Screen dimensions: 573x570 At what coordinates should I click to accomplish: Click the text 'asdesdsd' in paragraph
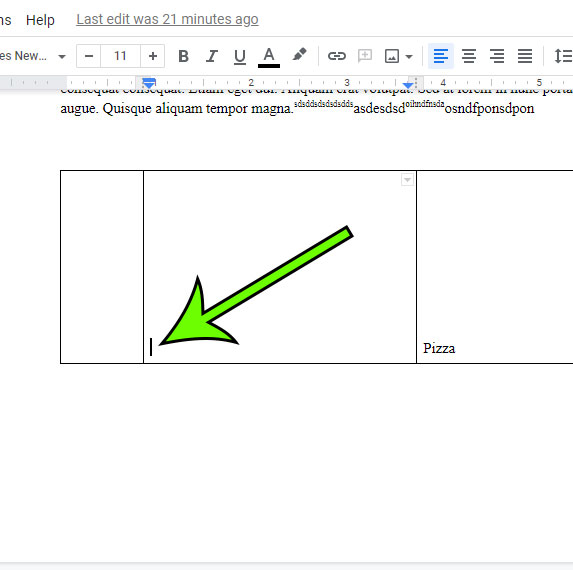(379, 109)
